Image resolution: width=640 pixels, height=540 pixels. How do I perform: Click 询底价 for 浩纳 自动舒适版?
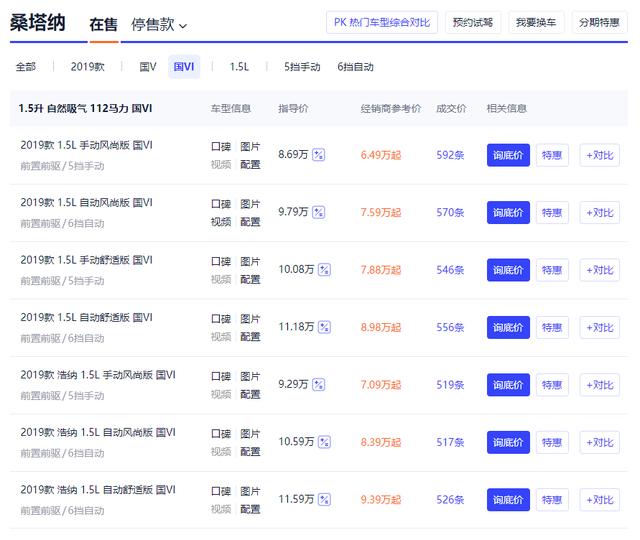[508, 500]
